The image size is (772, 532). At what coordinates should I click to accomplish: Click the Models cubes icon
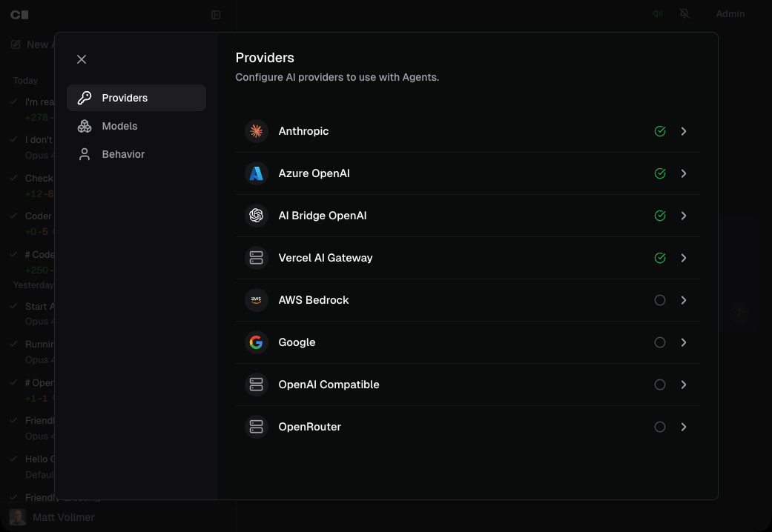[x=85, y=126]
